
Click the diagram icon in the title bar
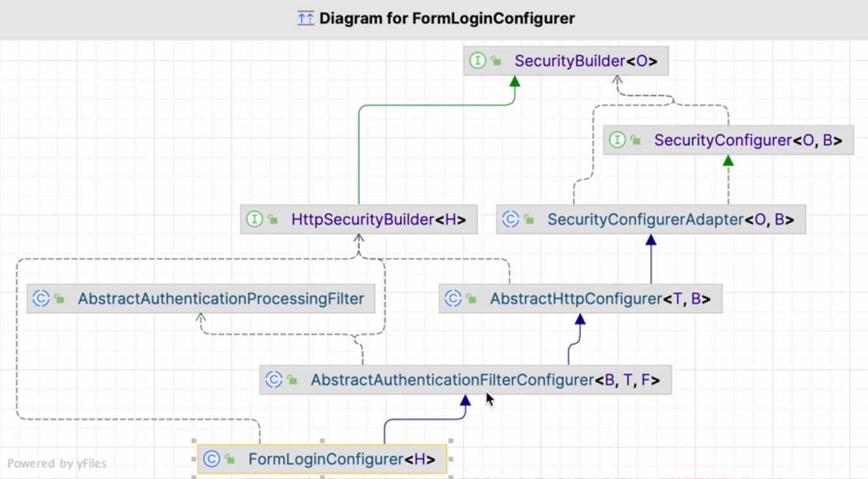pos(305,19)
